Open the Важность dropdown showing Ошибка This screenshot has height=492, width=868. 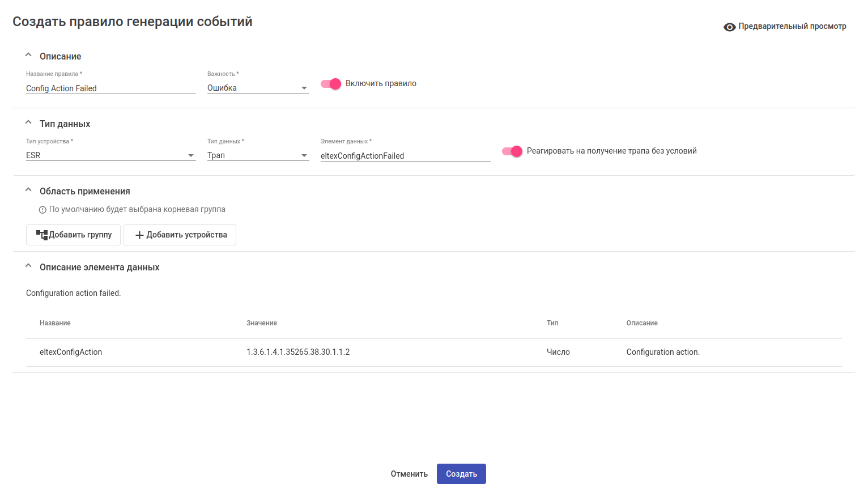(258, 88)
